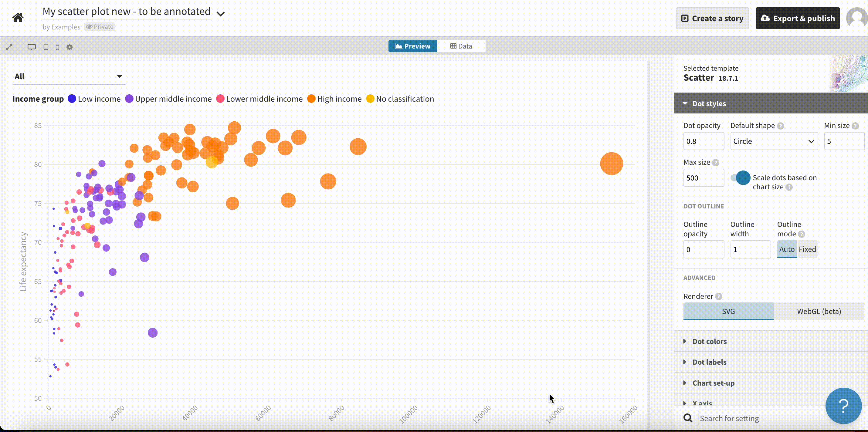
Task: Switch to mobile preview mode
Action: point(57,47)
